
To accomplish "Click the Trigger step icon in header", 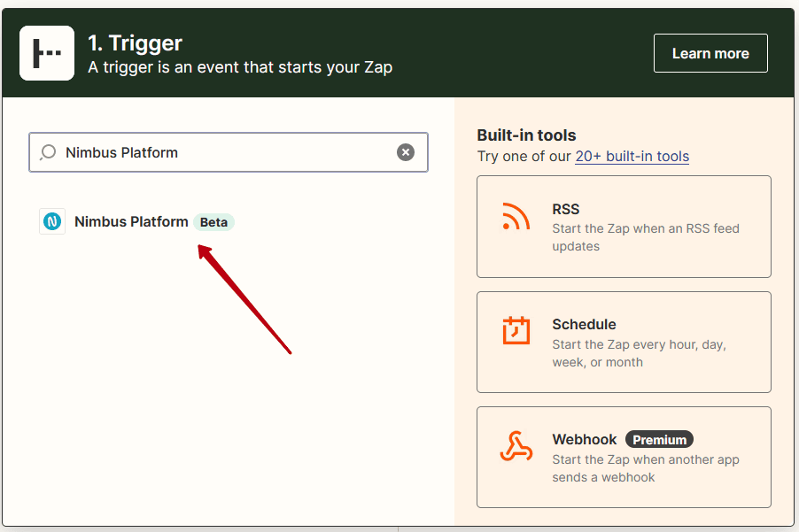I will [x=47, y=53].
